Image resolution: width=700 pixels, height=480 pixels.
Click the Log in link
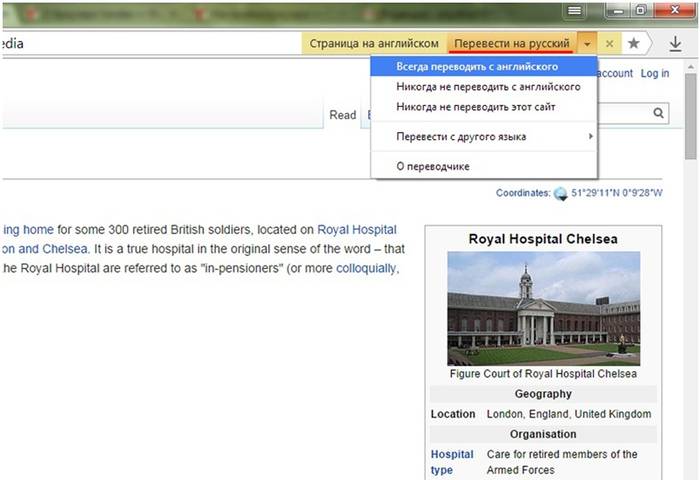[655, 74]
